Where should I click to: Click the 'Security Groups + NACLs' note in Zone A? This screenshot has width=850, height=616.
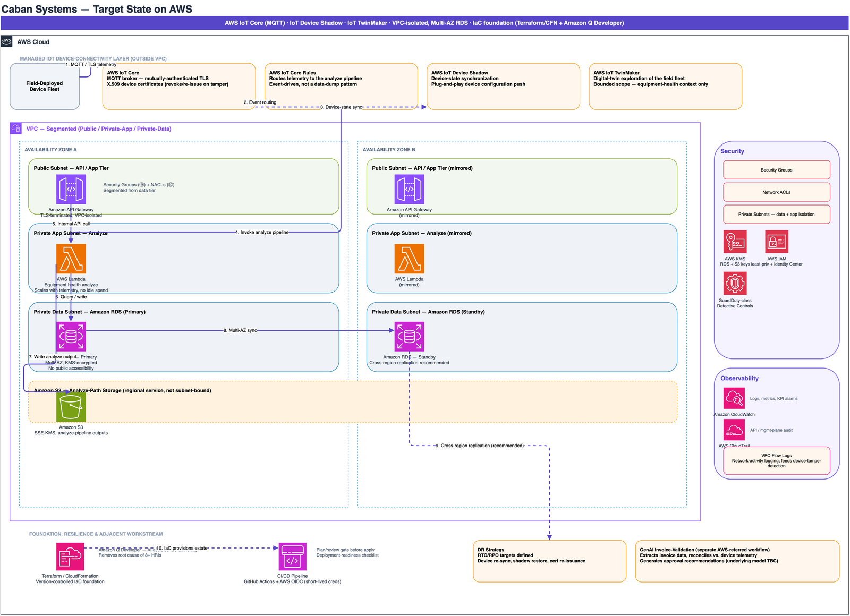139,187
